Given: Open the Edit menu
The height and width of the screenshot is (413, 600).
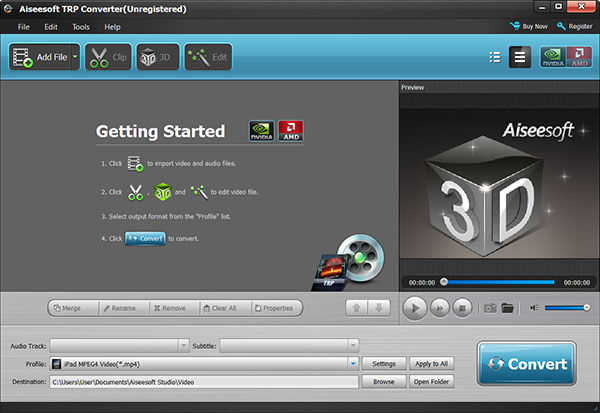Looking at the screenshot, I should (51, 27).
